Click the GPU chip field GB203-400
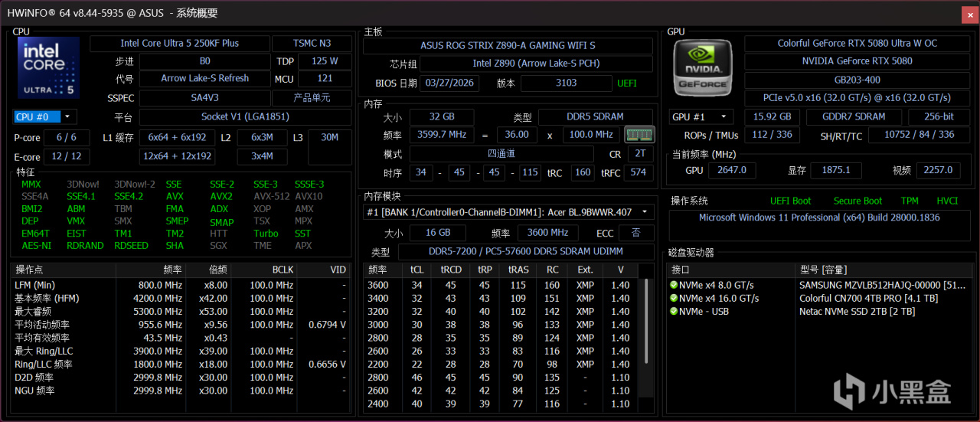This screenshot has height=422, width=980. pos(857,79)
